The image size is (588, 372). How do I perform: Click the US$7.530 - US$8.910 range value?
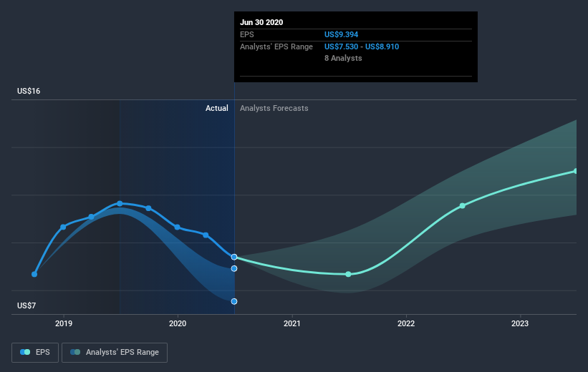coord(362,46)
